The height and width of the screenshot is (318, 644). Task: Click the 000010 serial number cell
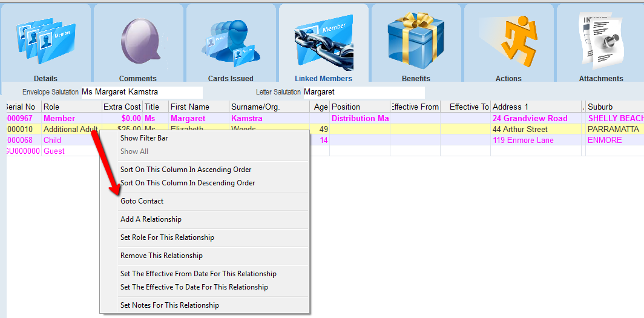pos(22,129)
